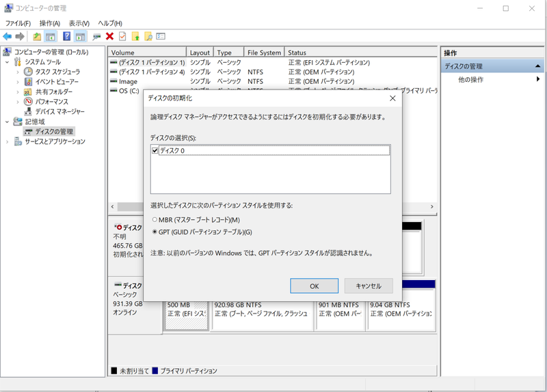Screen dimensions: 547x392
Task: Click the folder Up one level icon
Action: pyautogui.click(x=37, y=36)
